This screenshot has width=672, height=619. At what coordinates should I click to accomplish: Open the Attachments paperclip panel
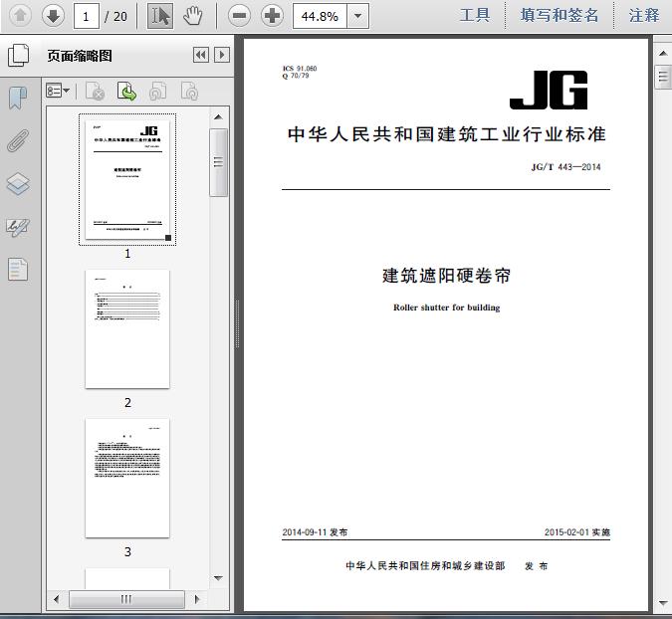[18, 140]
